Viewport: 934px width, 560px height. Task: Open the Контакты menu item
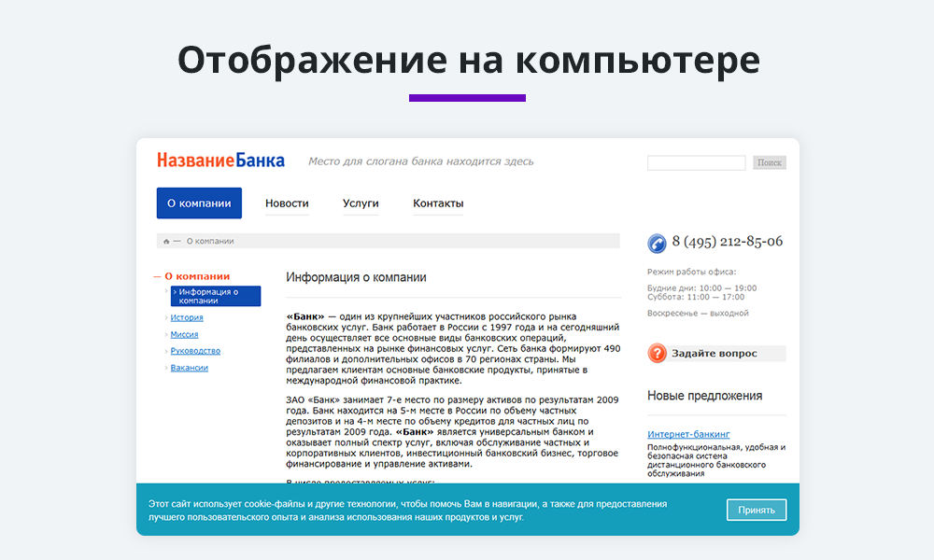(x=438, y=203)
